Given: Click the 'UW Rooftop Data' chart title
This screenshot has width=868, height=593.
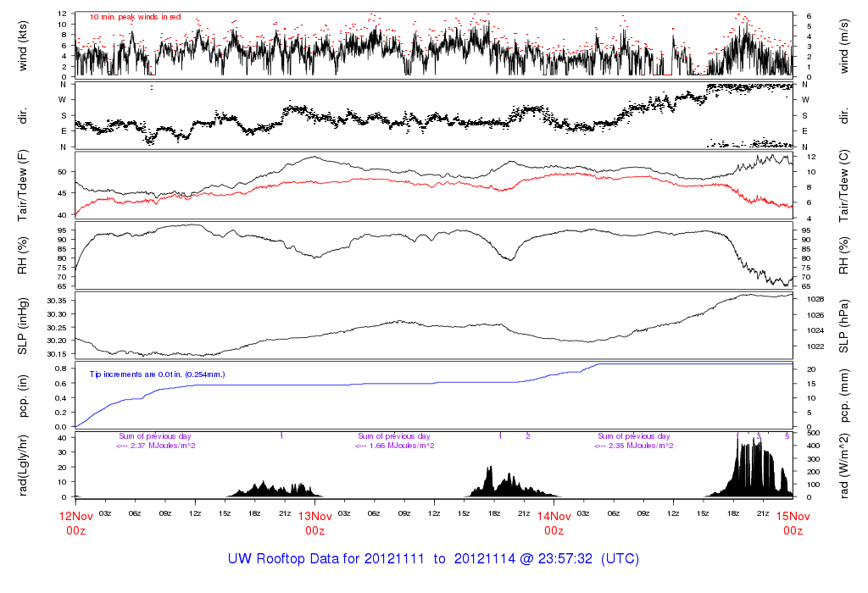Looking at the screenshot, I should (x=433, y=559).
